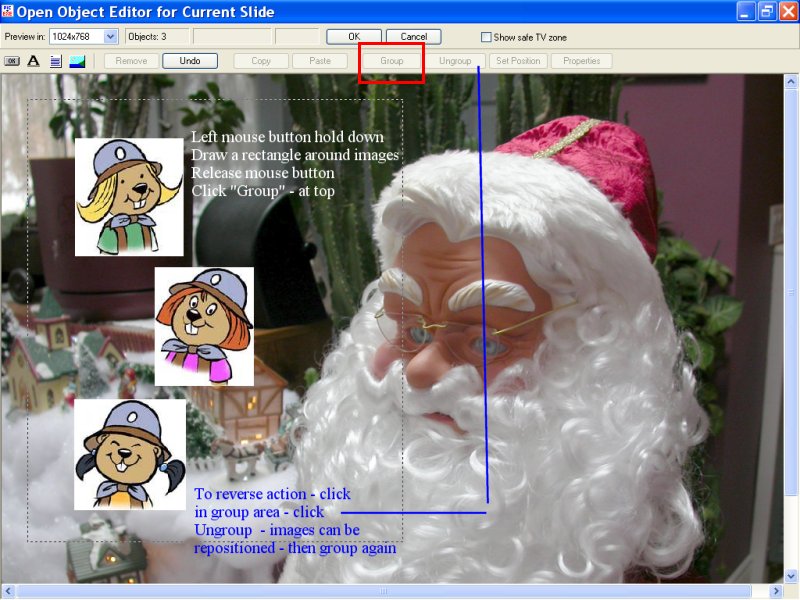Toggle Show safe TV zone checkbox
Viewport: 800px width, 600px height.
point(486,37)
